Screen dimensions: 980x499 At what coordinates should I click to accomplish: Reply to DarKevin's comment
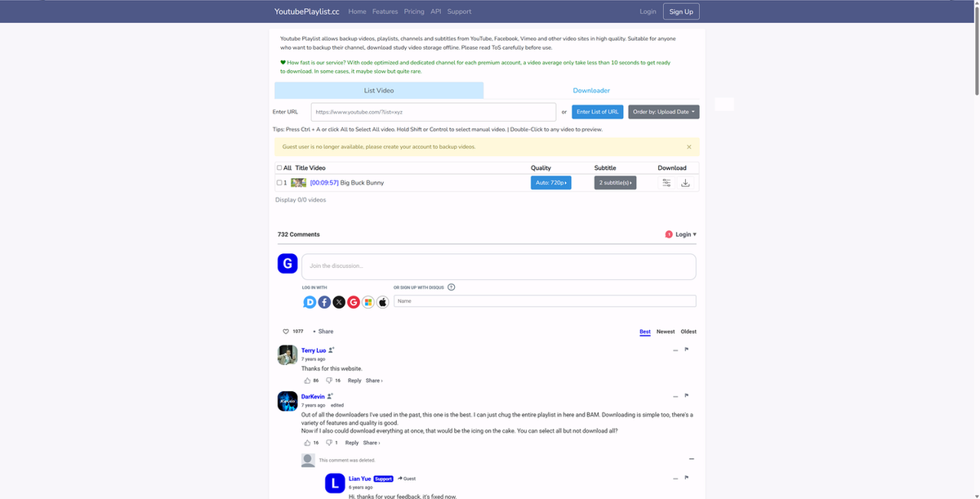tap(352, 443)
